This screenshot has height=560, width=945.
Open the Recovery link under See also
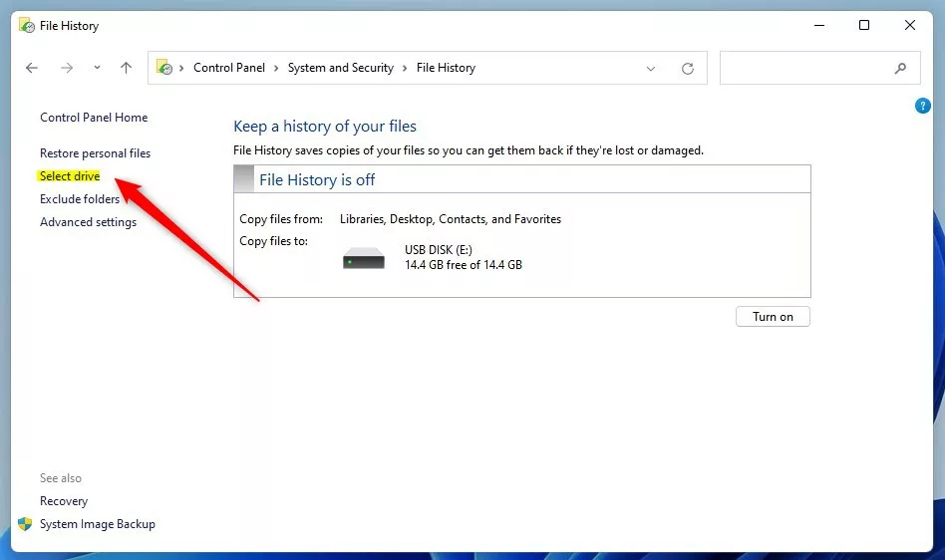64,501
